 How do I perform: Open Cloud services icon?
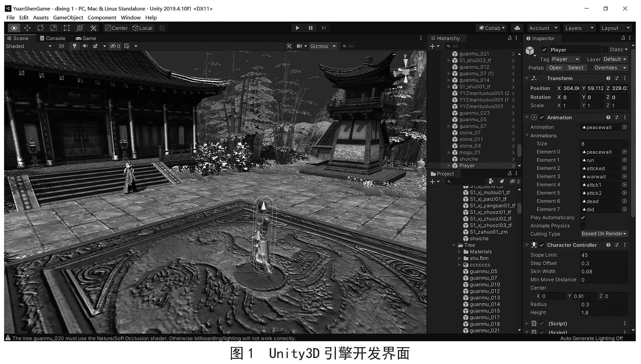click(x=517, y=28)
